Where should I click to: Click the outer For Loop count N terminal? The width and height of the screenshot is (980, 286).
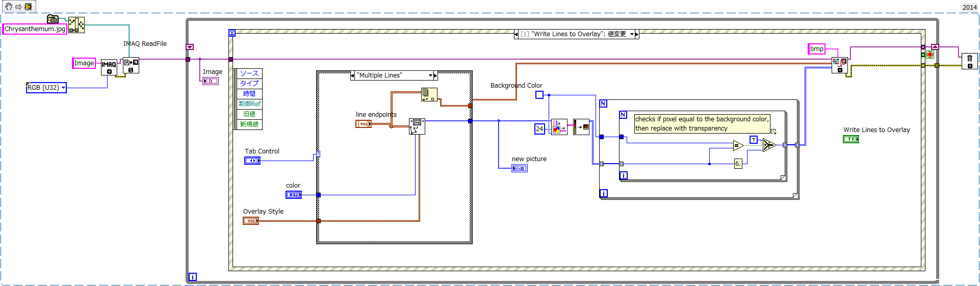coord(603,103)
